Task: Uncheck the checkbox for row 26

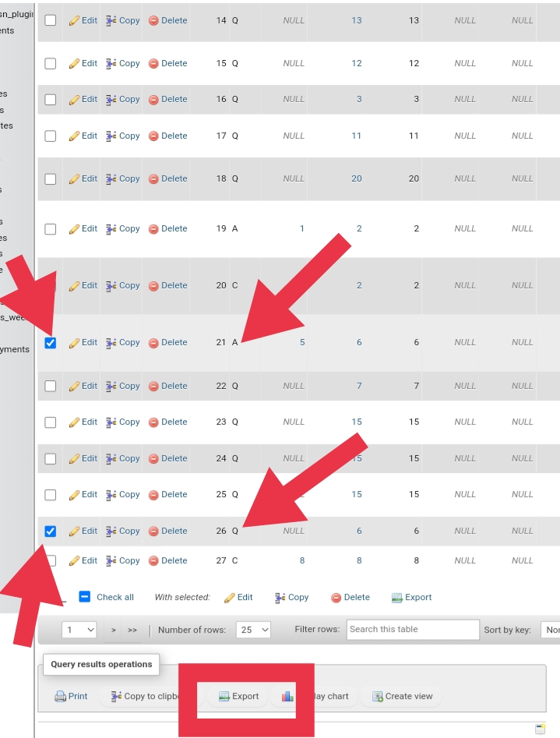Action: coord(51,531)
